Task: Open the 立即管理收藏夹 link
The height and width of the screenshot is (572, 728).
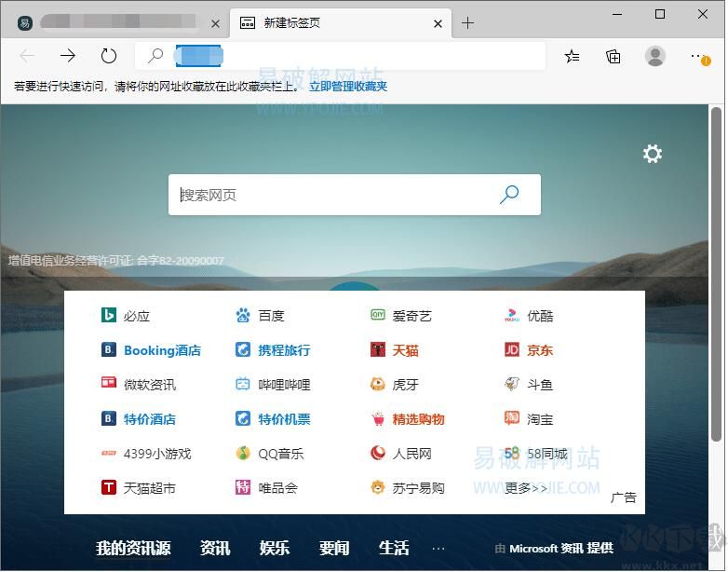Action: (348, 87)
